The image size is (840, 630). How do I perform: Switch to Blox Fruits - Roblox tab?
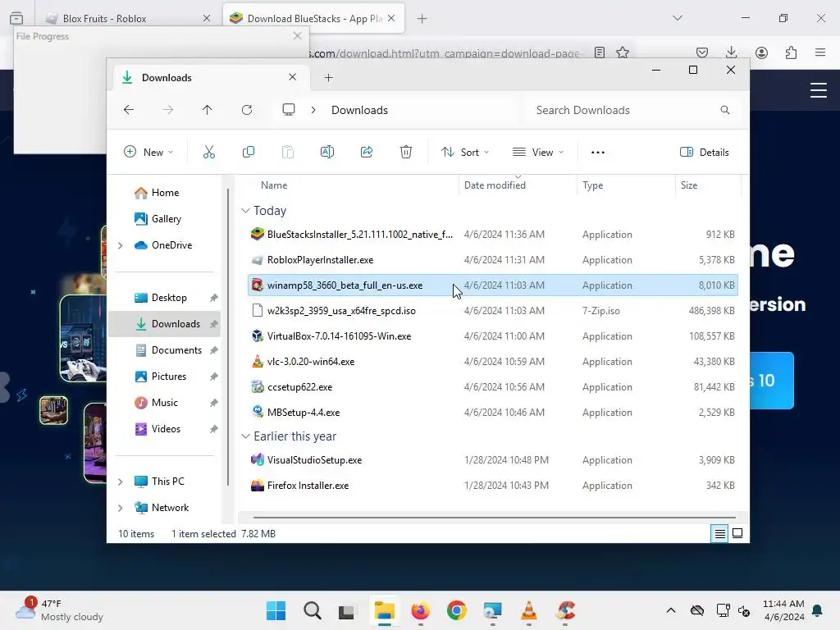click(127, 18)
